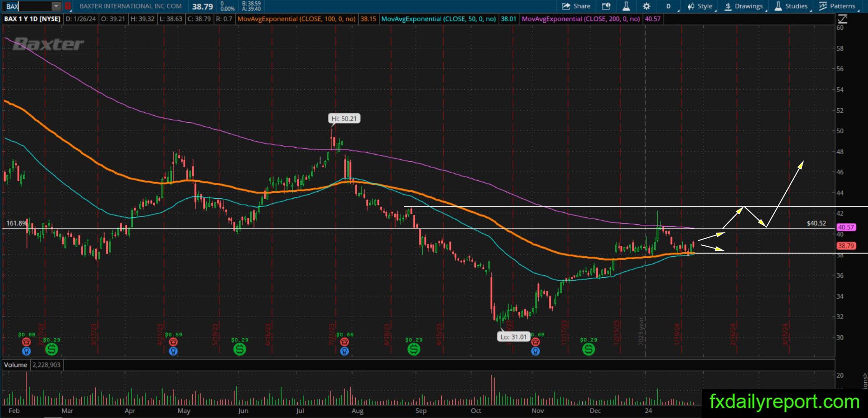Click the MovAvgExponential 100 study label

tap(296, 19)
